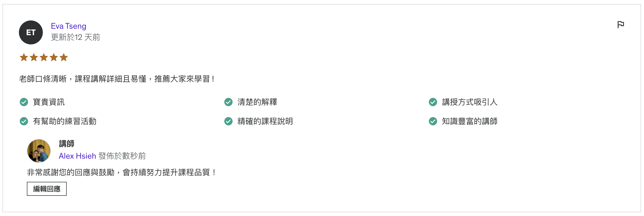Click the 寶貴資訊 label text

[49, 102]
